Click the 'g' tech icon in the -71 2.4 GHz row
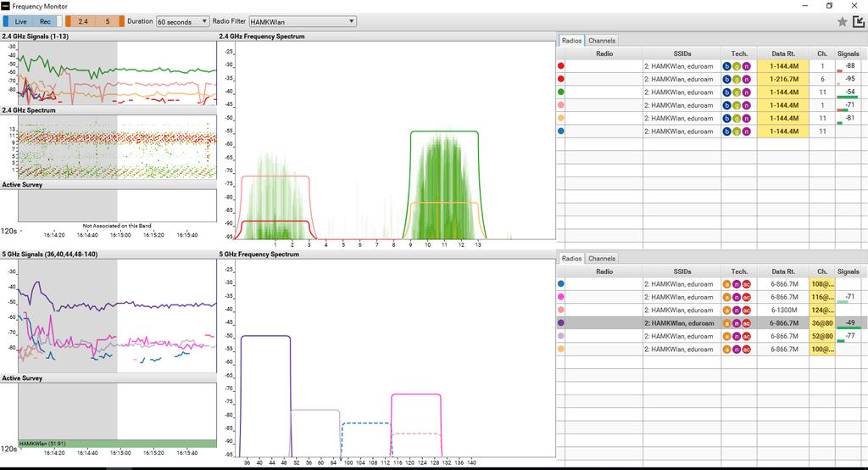 [737, 105]
